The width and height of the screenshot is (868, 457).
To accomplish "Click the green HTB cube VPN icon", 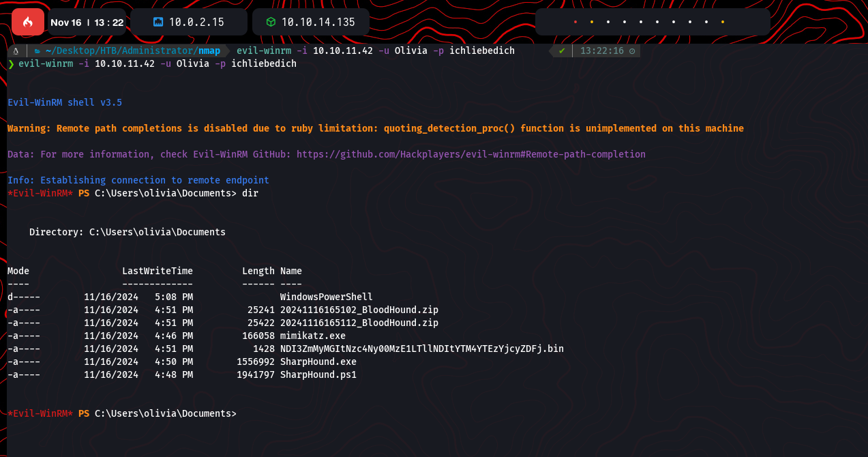I will tap(271, 23).
